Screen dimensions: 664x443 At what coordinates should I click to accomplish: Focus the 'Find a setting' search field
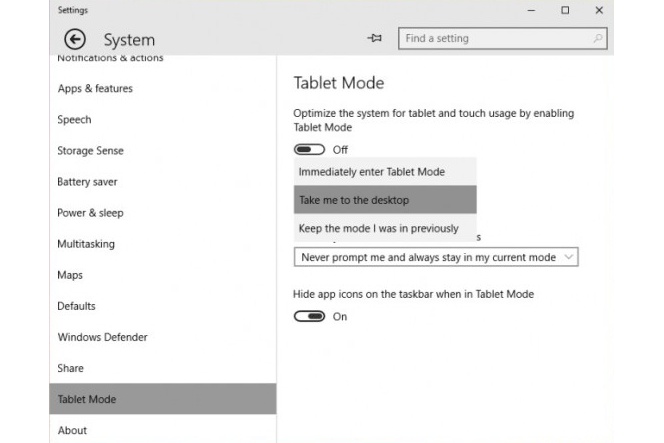503,39
